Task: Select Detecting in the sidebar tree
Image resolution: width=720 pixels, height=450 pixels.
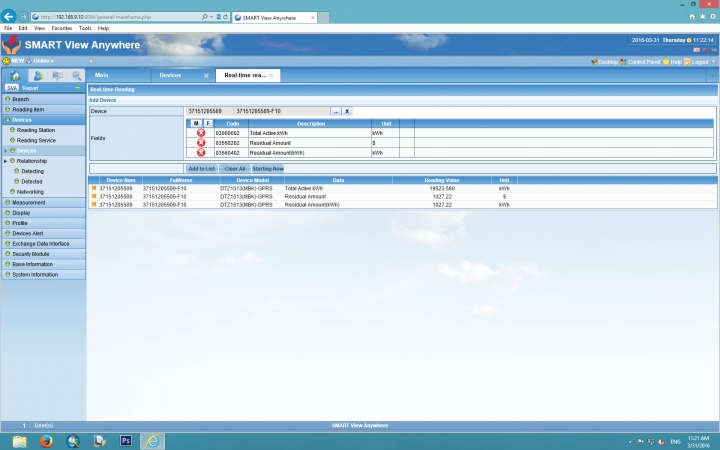Action: [x=33, y=171]
